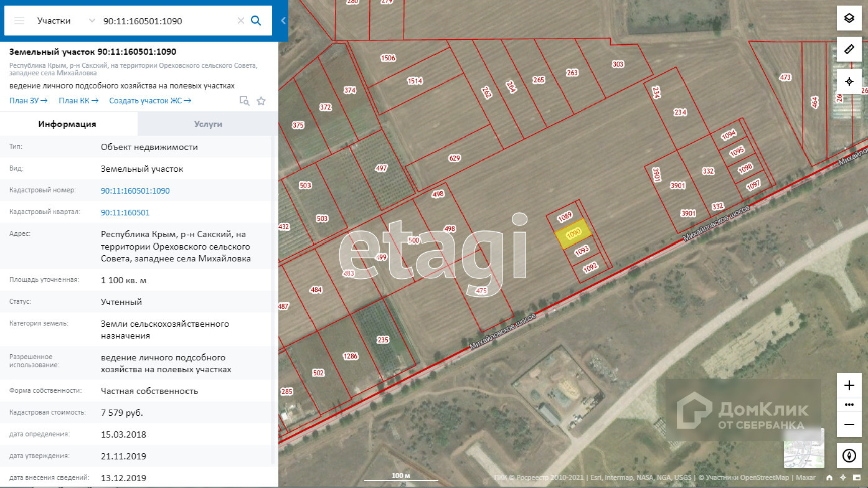Activate the ruler measurement tool

(849, 49)
